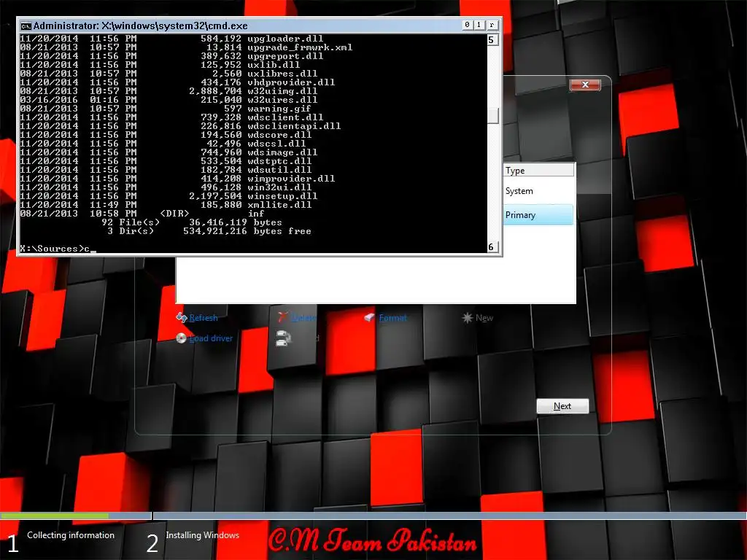747x560 pixels.
Task: Click the Extend partition drives icon
Action: (x=283, y=338)
